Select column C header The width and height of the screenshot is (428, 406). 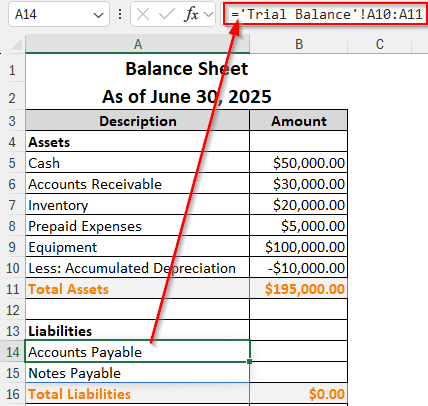pyautogui.click(x=380, y=44)
